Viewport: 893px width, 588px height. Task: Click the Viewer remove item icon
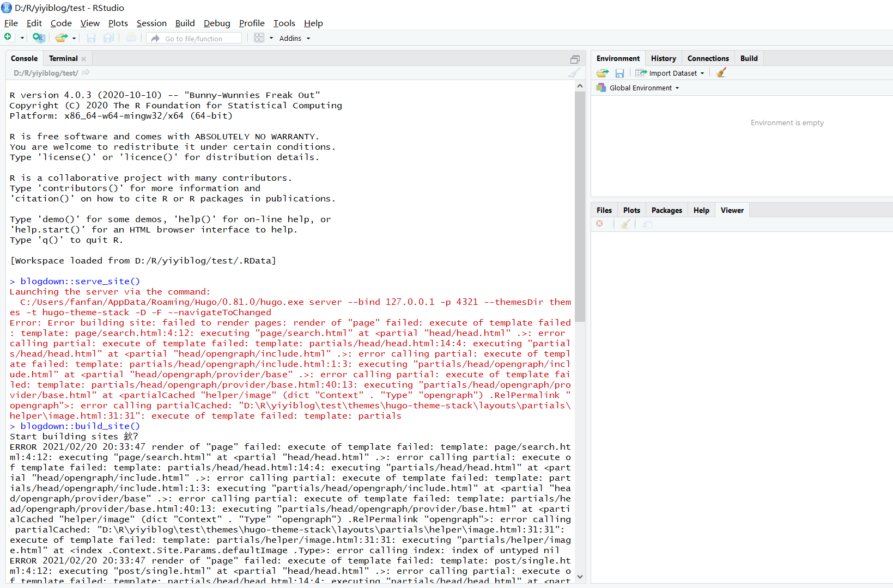pyautogui.click(x=599, y=224)
